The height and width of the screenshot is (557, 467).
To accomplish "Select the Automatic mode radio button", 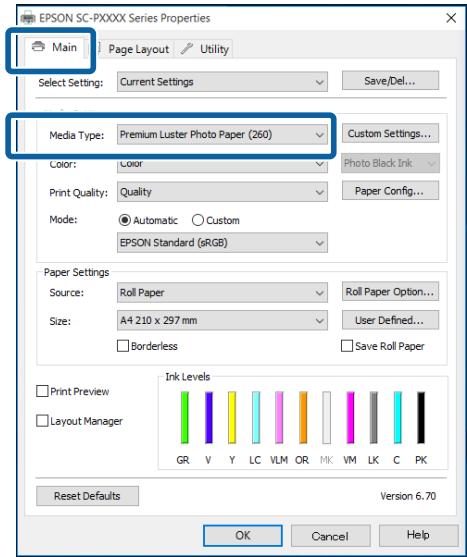I will [125, 220].
